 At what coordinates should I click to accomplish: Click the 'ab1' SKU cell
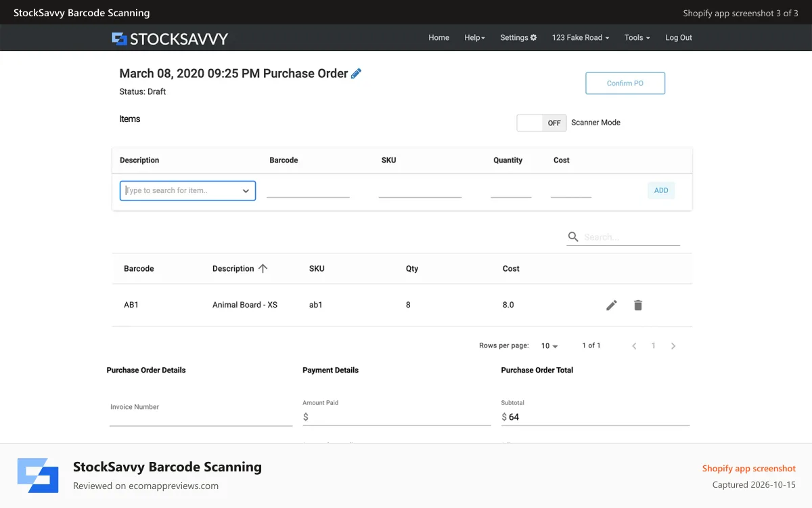pos(316,305)
